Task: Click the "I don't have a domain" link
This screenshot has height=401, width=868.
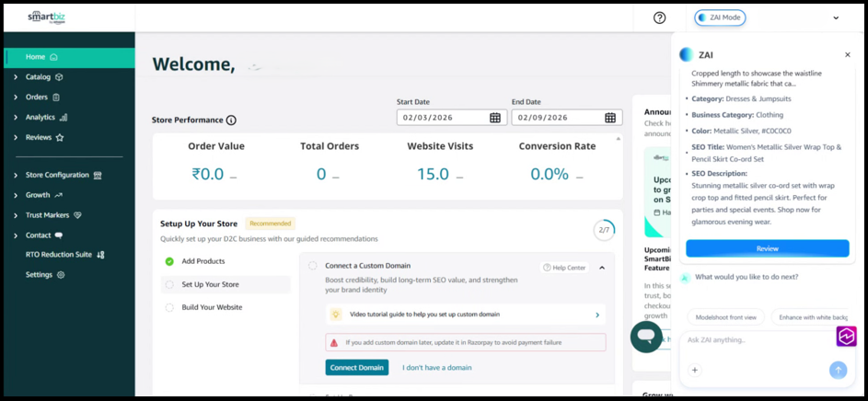Action: tap(436, 368)
